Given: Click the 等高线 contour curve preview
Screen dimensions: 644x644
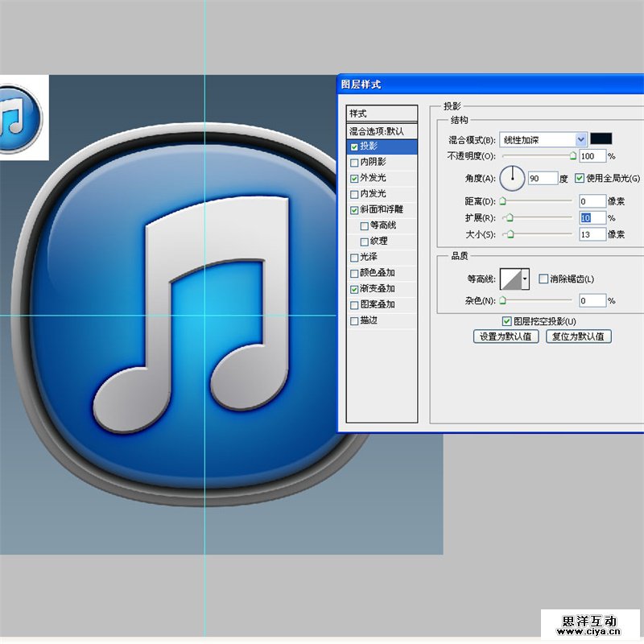Looking at the screenshot, I should [x=510, y=279].
